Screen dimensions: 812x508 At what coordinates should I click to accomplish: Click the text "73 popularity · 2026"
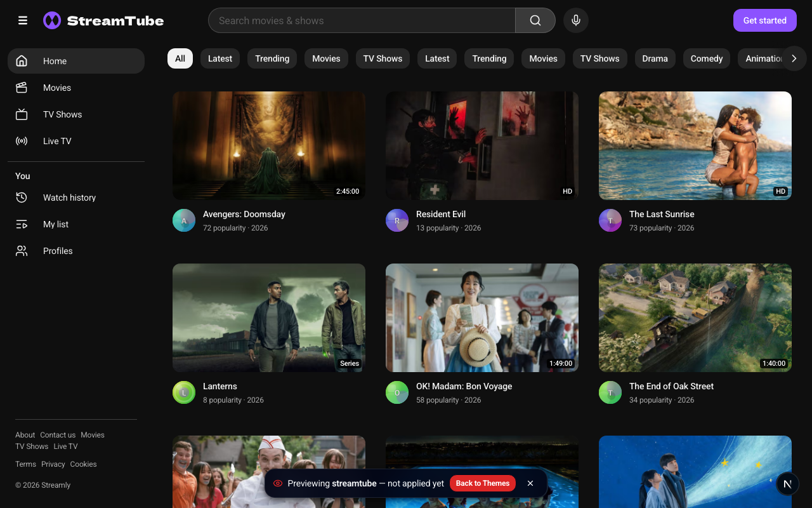point(662,228)
